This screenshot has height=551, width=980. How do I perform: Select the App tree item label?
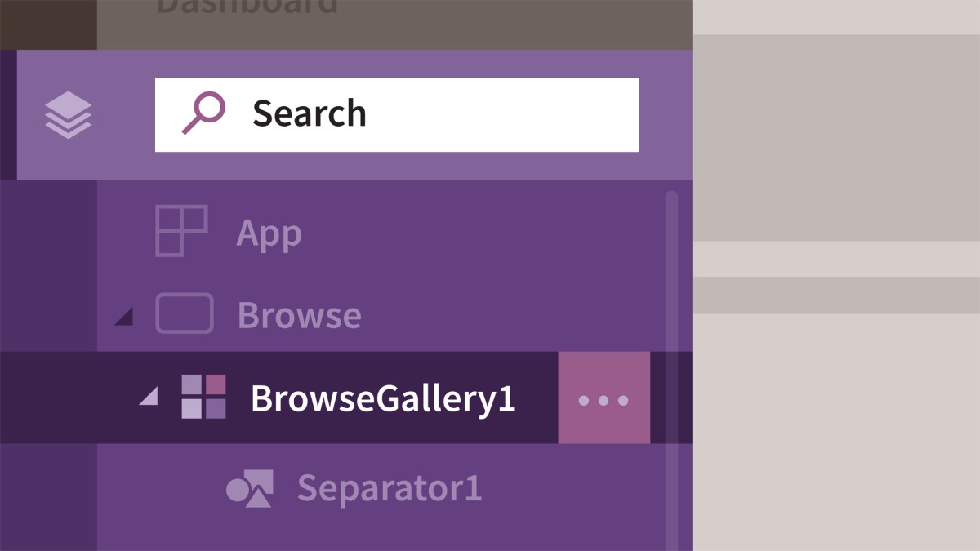[x=269, y=234]
